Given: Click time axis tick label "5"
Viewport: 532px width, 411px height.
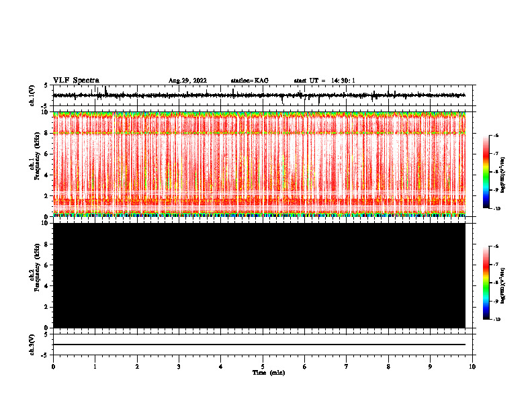Looking at the screenshot, I should pos(263,367).
